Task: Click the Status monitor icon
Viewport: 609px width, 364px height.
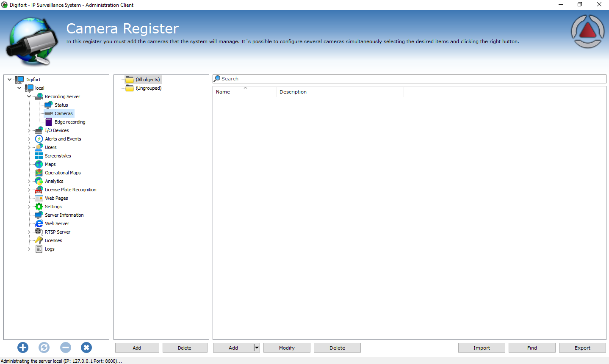Action: [x=49, y=105]
